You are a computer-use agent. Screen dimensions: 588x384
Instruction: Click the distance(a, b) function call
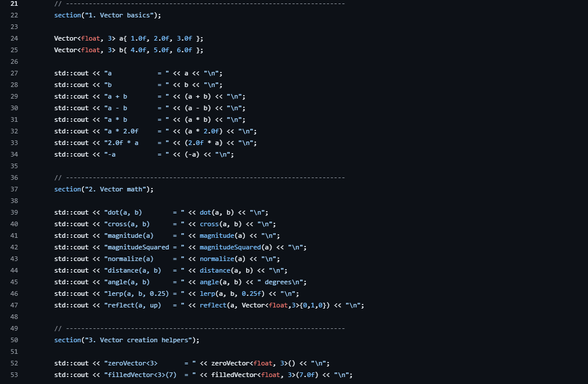(226, 270)
